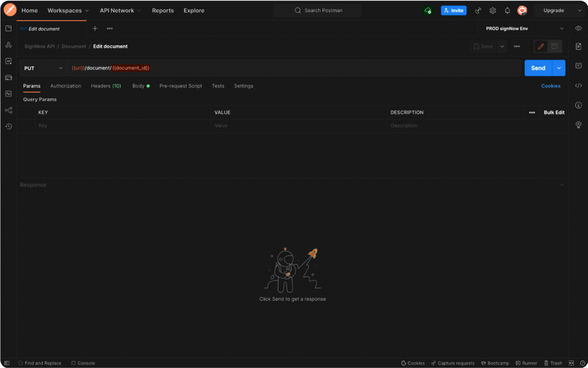Open request info panel icon
Viewport: 588px width, 368px height.
pyautogui.click(x=578, y=105)
